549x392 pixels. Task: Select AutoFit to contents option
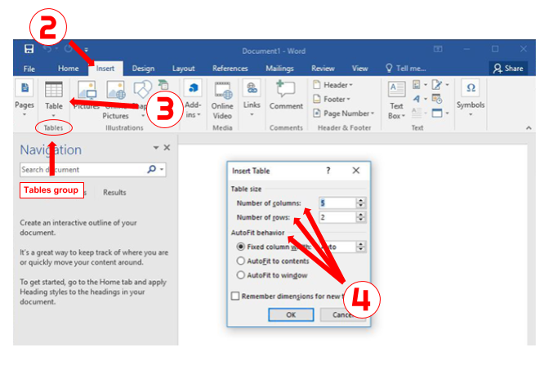click(240, 261)
